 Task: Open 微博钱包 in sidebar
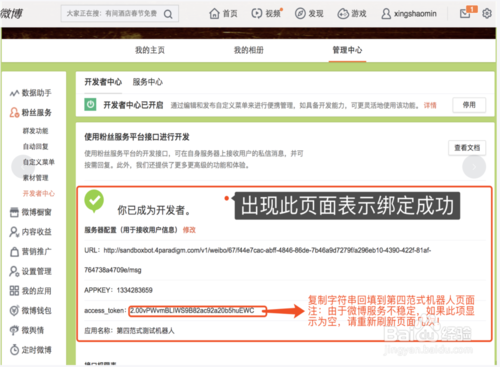point(36,311)
